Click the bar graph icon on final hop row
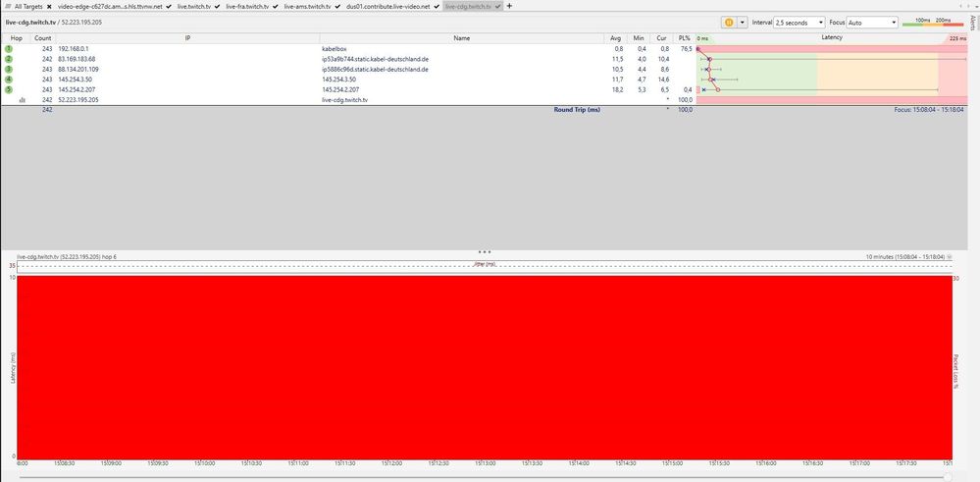 23,100
